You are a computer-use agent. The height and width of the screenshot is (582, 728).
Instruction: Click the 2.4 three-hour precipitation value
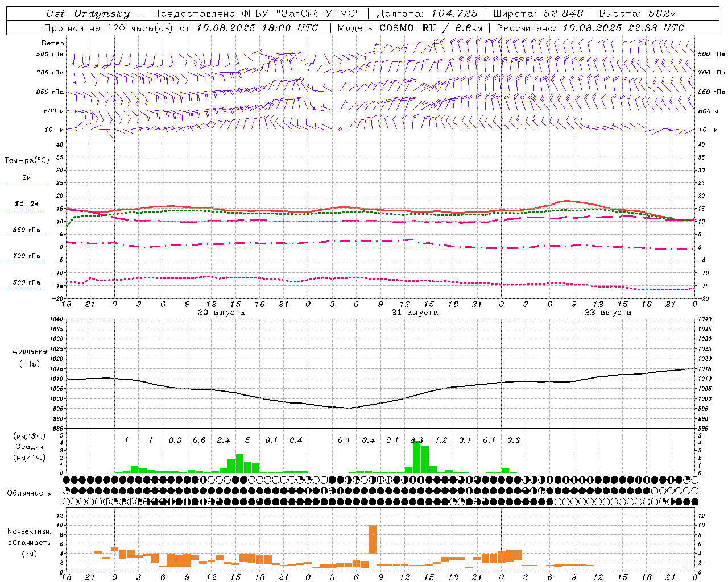[224, 440]
